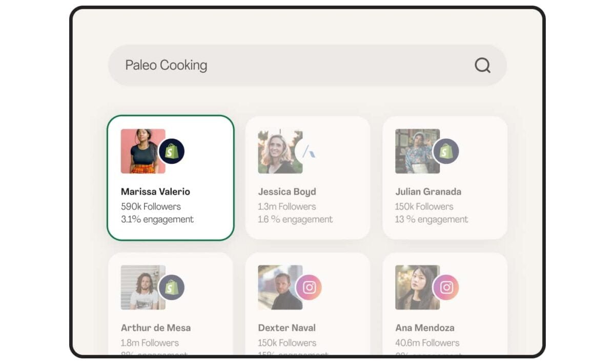Click the magnifying glass search icon

[x=482, y=65]
